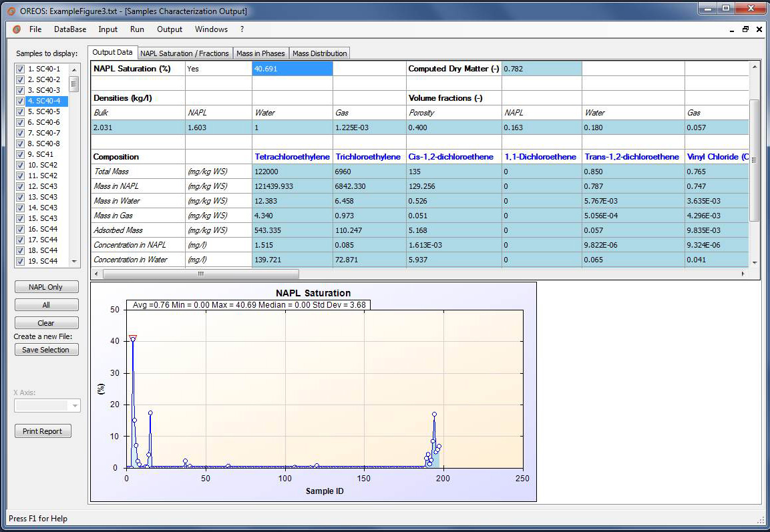Select the 40.691 NAPL saturation cell
The height and width of the screenshot is (532, 770).
(292, 69)
